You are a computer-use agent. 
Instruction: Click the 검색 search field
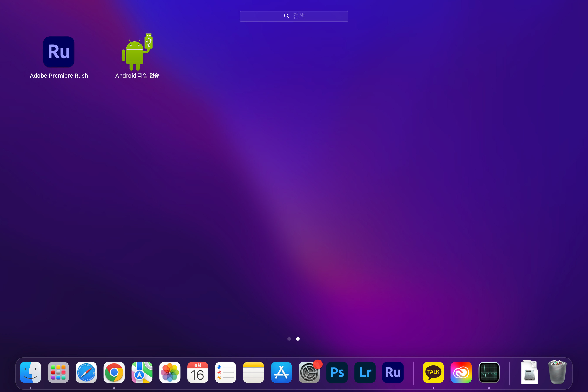click(294, 16)
